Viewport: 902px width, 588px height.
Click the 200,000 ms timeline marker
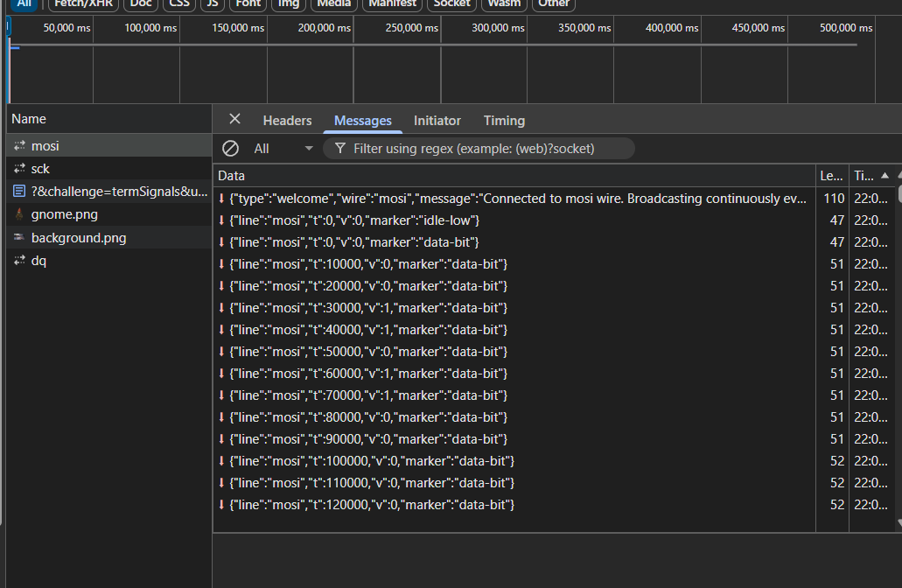click(x=324, y=28)
